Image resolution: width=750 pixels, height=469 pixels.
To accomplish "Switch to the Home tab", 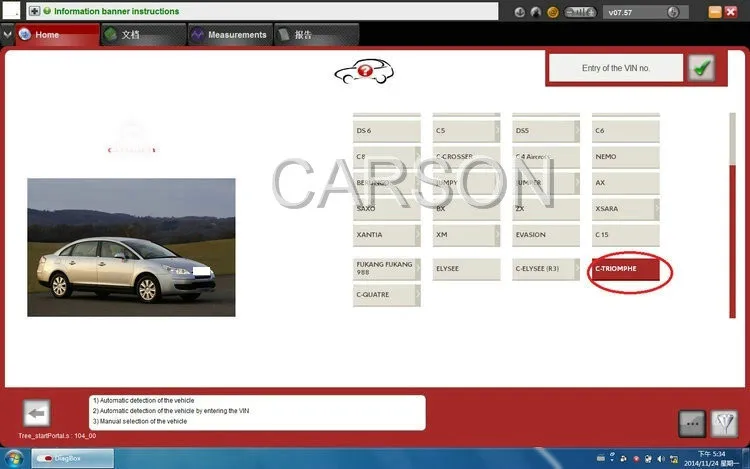I will [57, 34].
